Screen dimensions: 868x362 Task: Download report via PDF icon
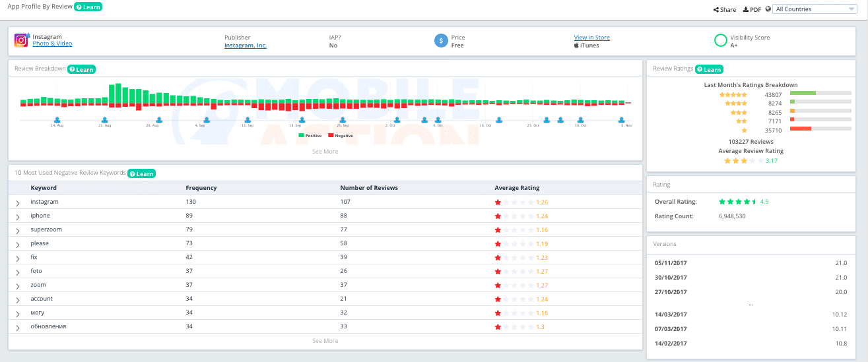point(746,10)
